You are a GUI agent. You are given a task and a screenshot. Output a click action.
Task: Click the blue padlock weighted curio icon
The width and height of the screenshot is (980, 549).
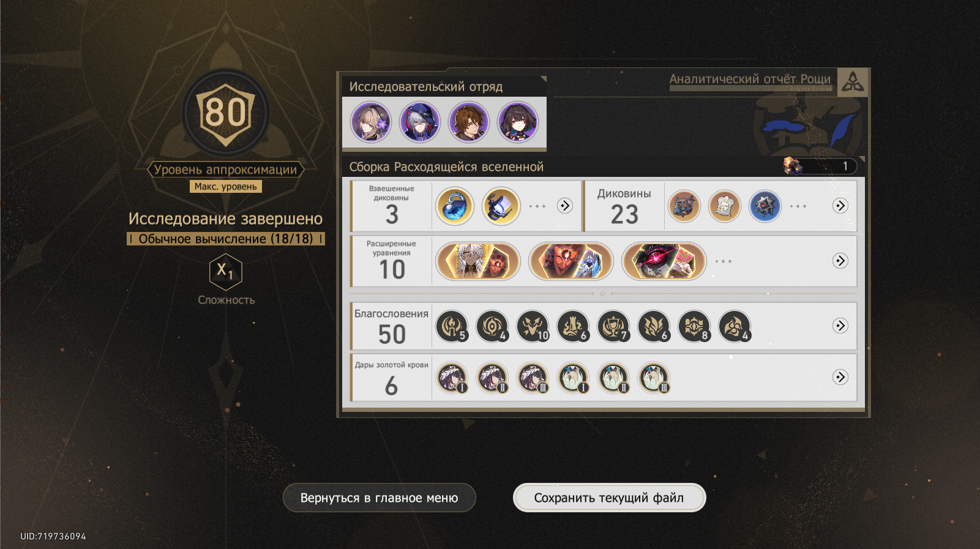coord(455,206)
